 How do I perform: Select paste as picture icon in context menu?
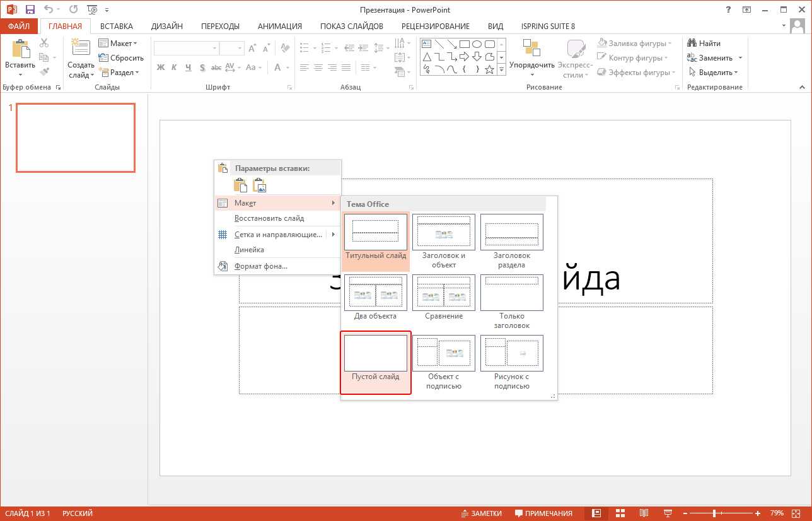coord(259,185)
